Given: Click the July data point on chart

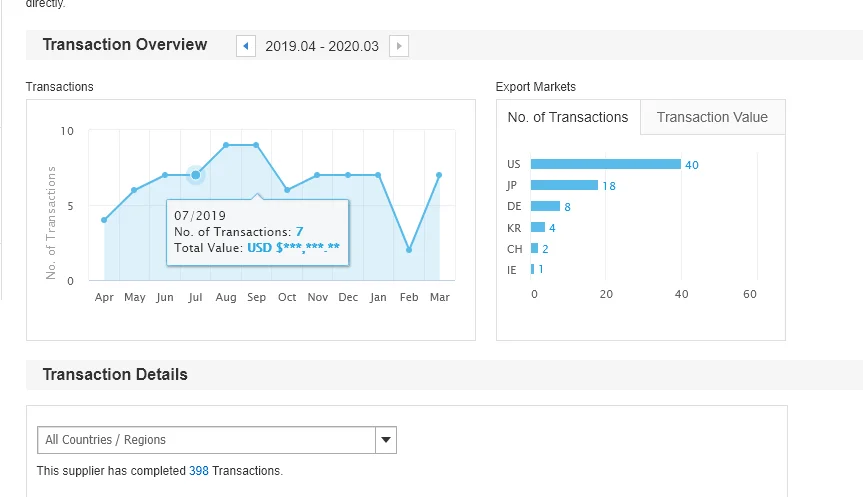Looking at the screenshot, I should point(196,175).
